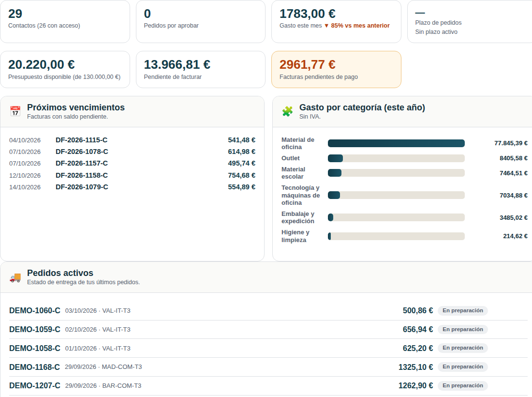This screenshot has width=532, height=397.
Task: Open invoice DF-2026-1078-C
Action: (x=82, y=152)
